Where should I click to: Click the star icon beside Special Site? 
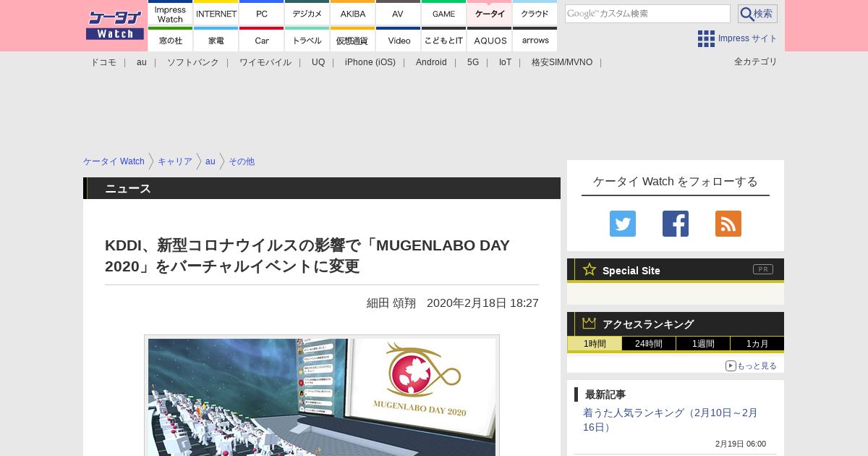[x=590, y=270]
